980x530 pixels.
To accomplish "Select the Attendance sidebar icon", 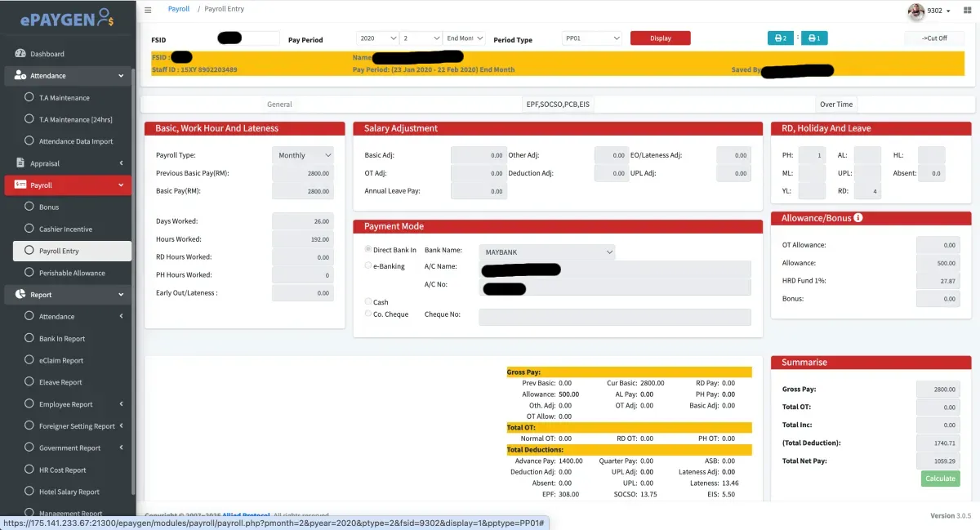I will tap(20, 75).
